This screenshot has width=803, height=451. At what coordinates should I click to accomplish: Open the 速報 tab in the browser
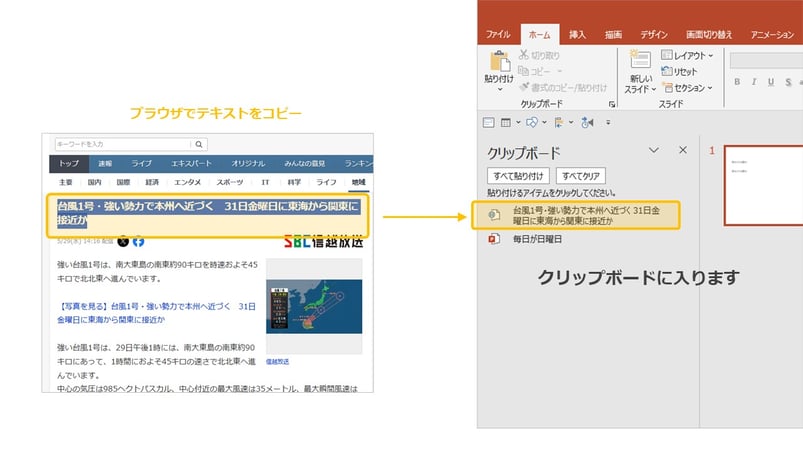105,163
